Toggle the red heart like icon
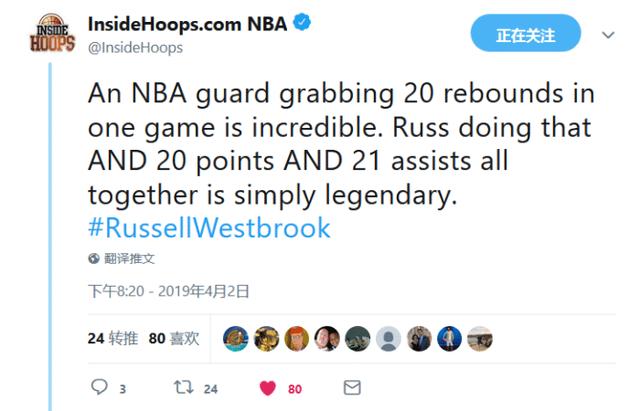Image resolution: width=640 pixels, height=411 pixels. click(x=268, y=388)
